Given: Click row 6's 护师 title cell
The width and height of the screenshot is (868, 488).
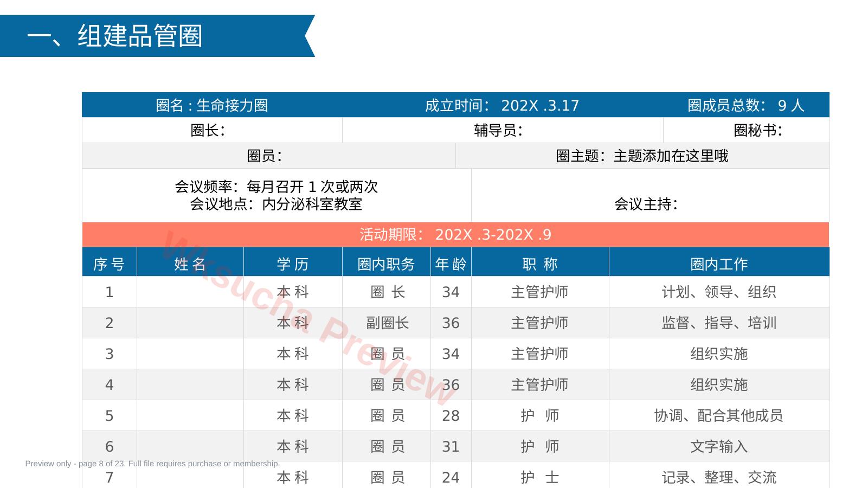Looking at the screenshot, I should click(540, 446).
